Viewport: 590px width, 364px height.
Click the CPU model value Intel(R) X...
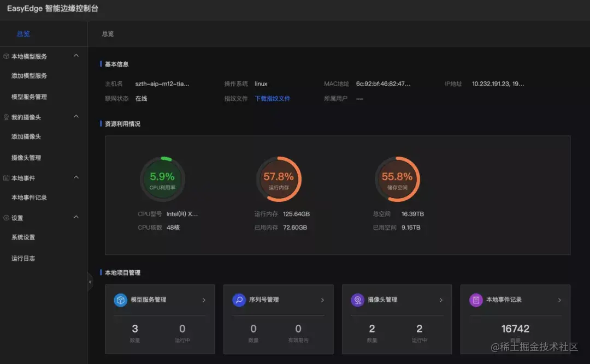[182, 214]
